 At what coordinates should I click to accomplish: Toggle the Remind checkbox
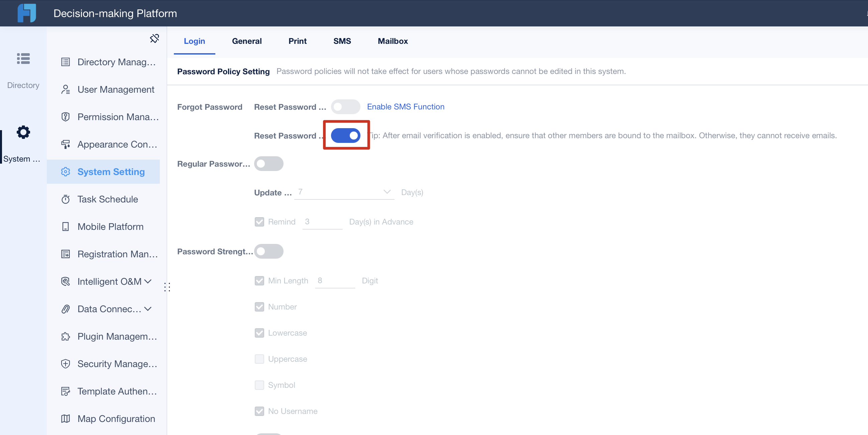(x=259, y=222)
